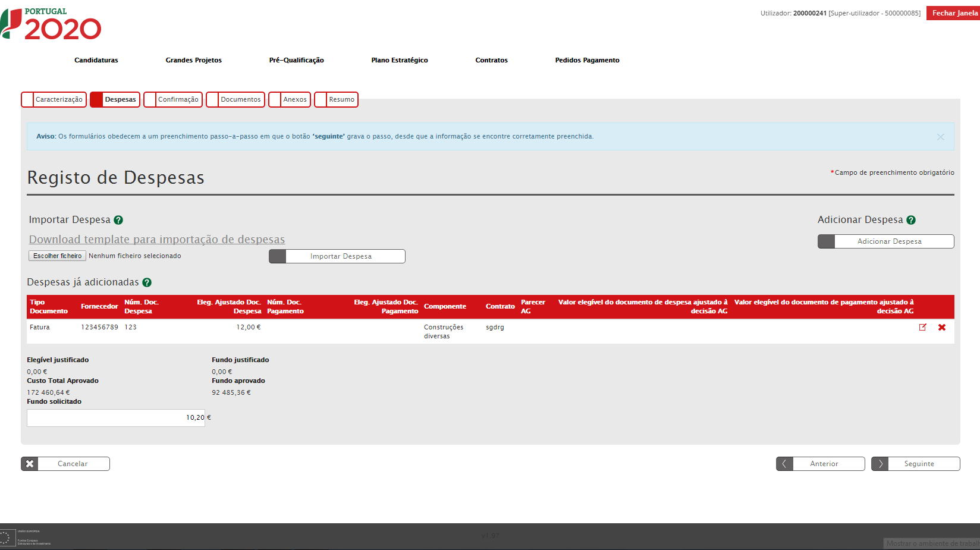Viewport: 980px width, 550px height.
Task: Click the Fornecedor column header
Action: coord(99,307)
